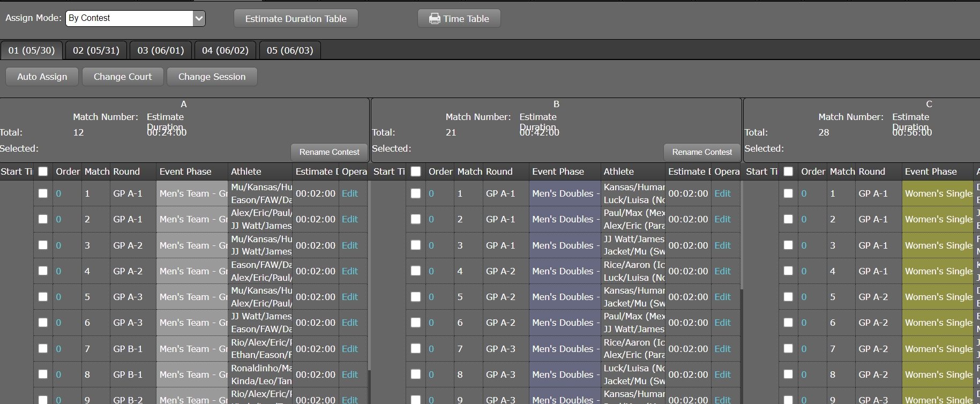
Task: Tick match 4 checkbox in court B
Action: pyautogui.click(x=416, y=271)
